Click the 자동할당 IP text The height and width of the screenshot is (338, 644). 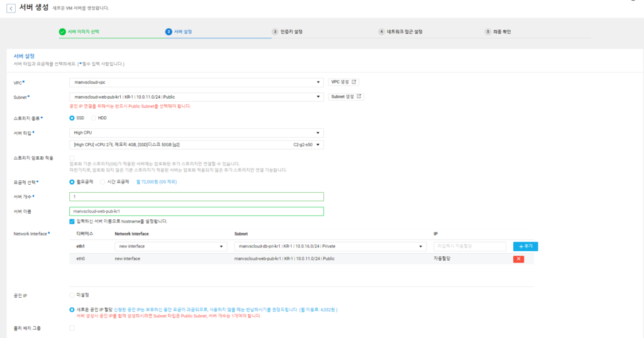[442, 259]
